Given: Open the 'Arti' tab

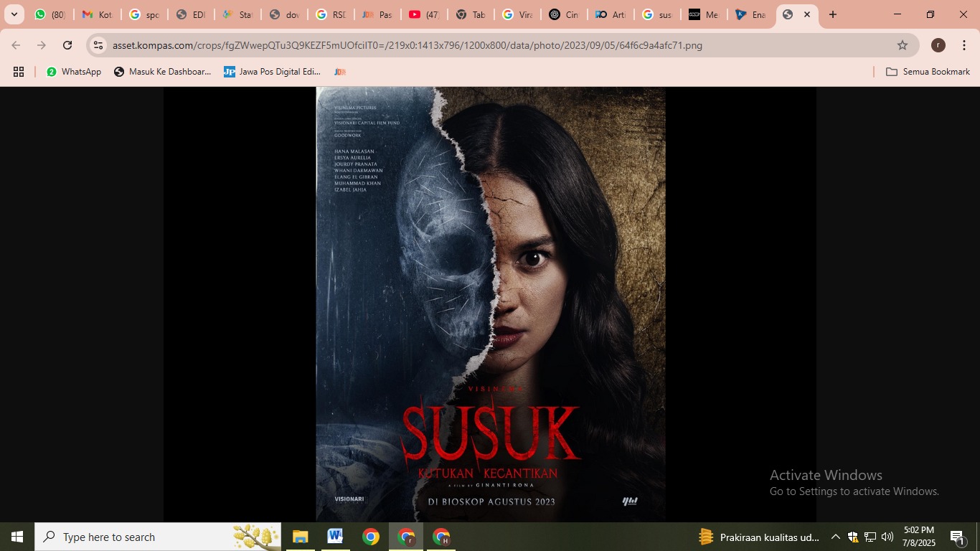Looking at the screenshot, I should click(x=611, y=14).
